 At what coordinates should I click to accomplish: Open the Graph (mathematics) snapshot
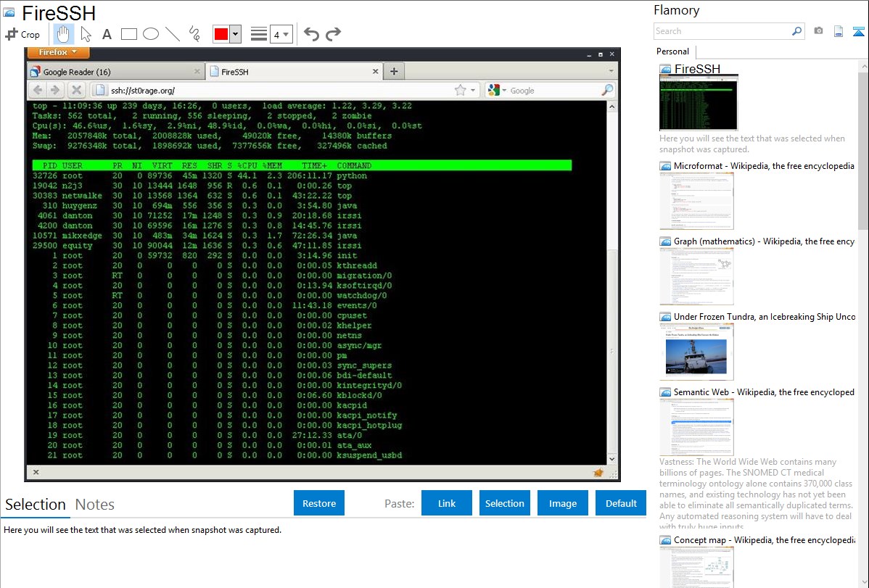pos(696,276)
